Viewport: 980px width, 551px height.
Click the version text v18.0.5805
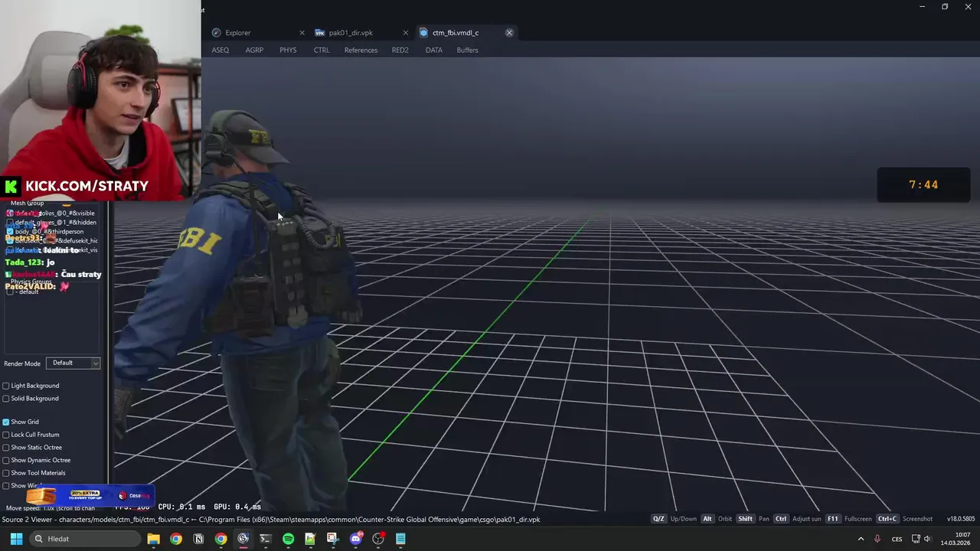coord(961,519)
